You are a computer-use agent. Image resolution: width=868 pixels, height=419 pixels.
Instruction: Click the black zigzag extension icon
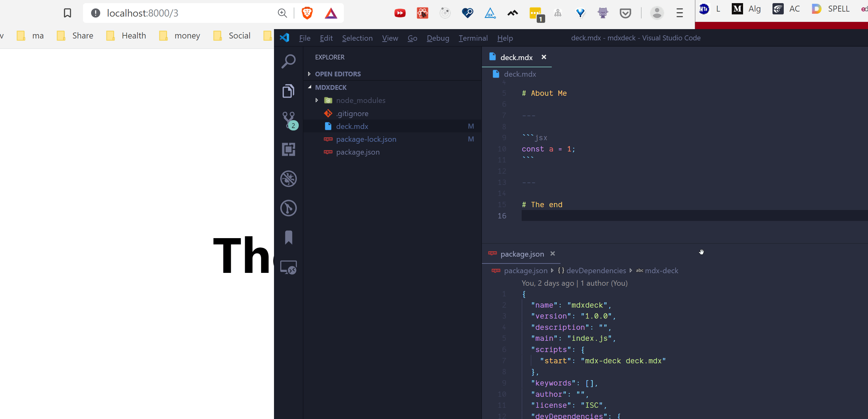[x=513, y=13]
